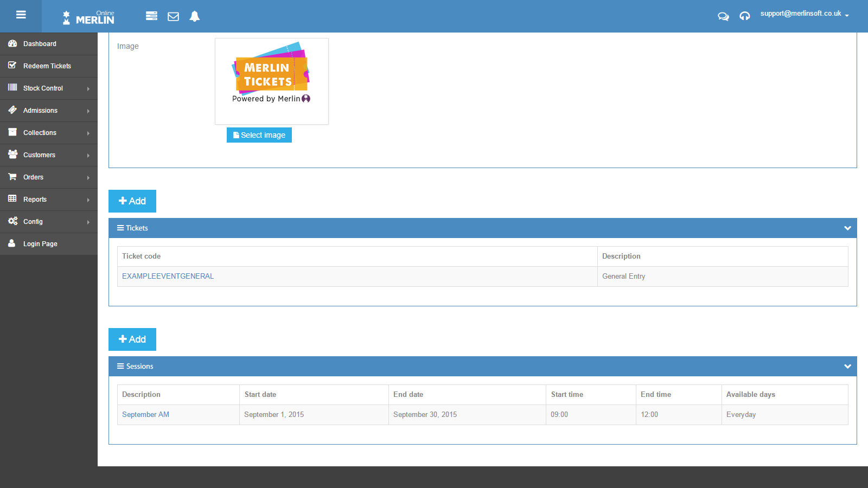868x488 pixels.
Task: Open the server list icon in header
Action: tap(151, 16)
